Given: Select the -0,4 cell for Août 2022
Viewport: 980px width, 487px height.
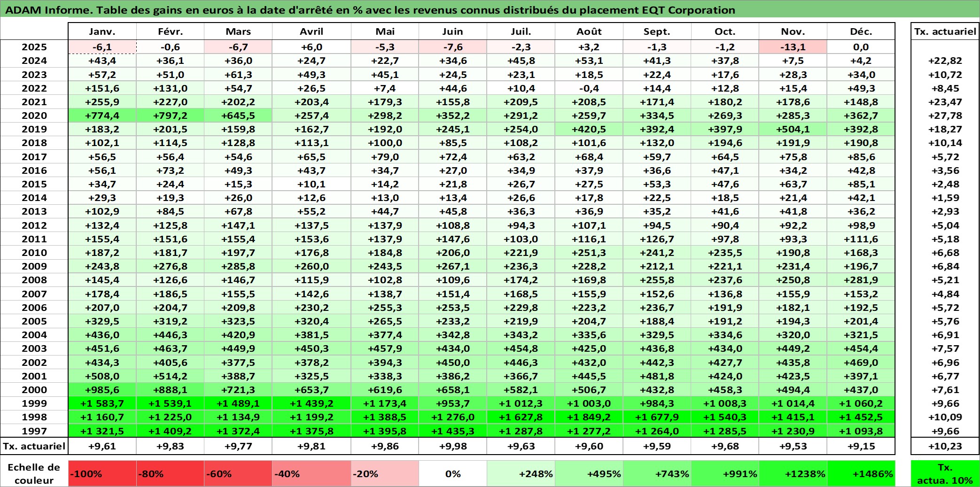Looking at the screenshot, I should 589,88.
